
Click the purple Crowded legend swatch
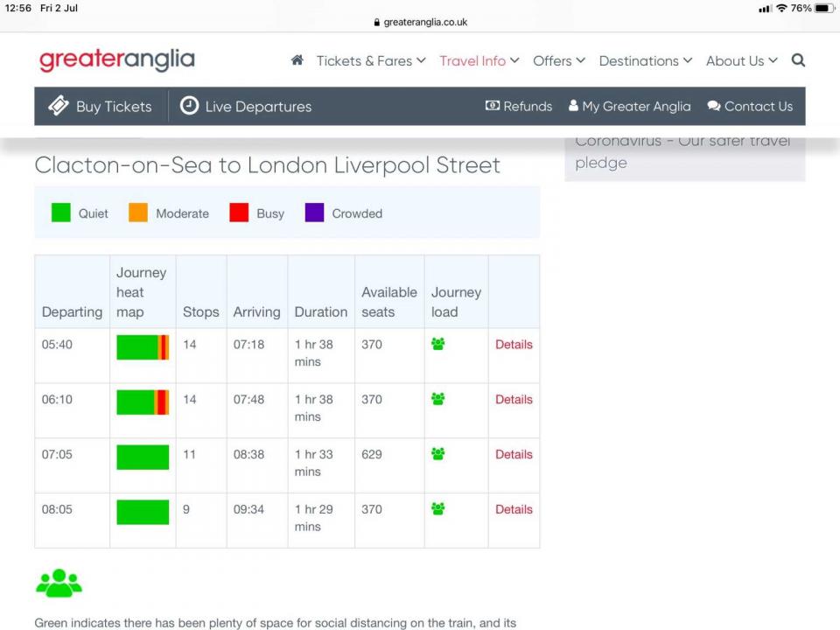(314, 213)
